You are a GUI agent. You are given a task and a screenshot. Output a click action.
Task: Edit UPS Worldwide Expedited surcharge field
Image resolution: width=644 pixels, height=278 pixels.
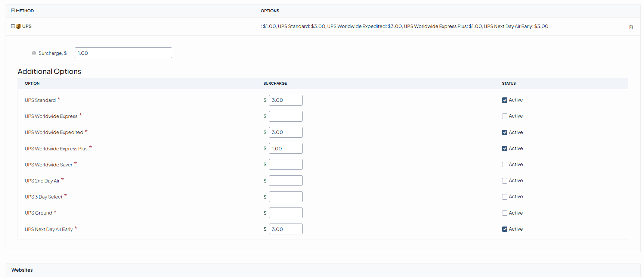point(286,132)
